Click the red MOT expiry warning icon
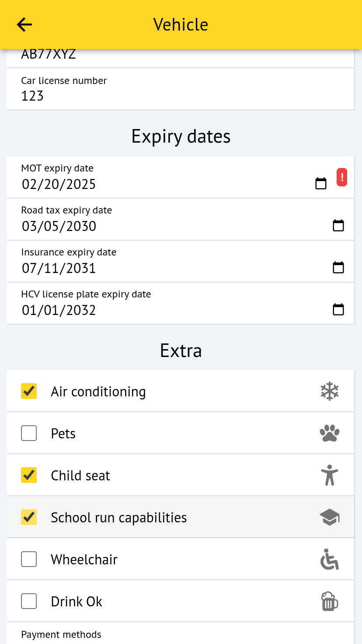The width and height of the screenshot is (362, 644). coord(342,178)
